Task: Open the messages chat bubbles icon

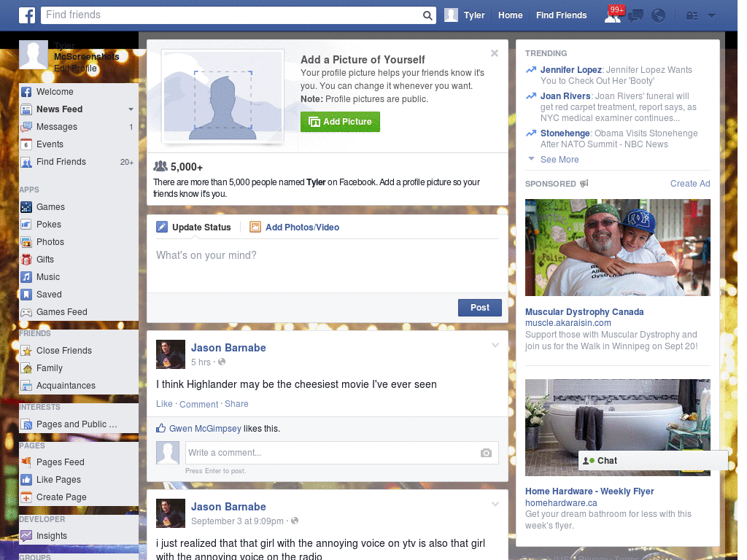Action: point(635,16)
